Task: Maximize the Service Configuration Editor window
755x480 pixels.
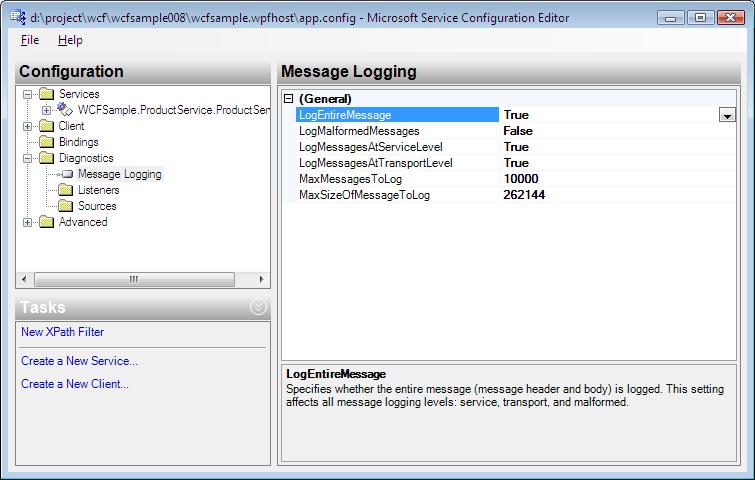Action: point(700,18)
